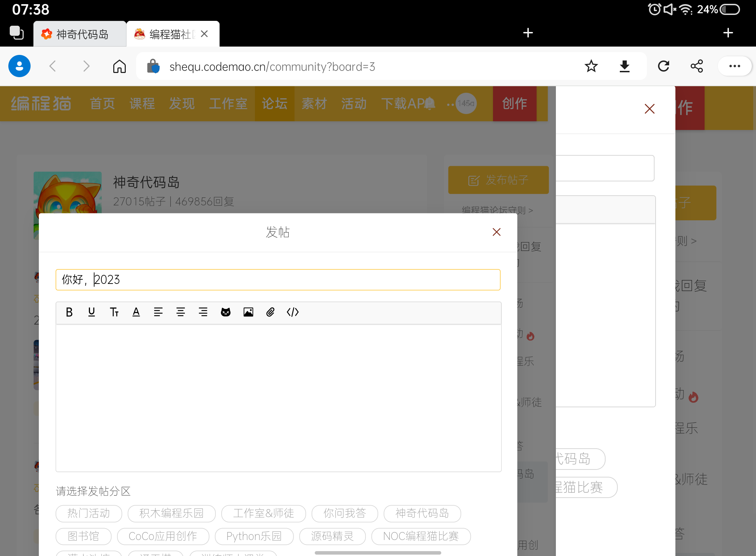756x556 pixels.
Task: Open the Wi-Fi indicator in status bar
Action: pyautogui.click(x=686, y=9)
